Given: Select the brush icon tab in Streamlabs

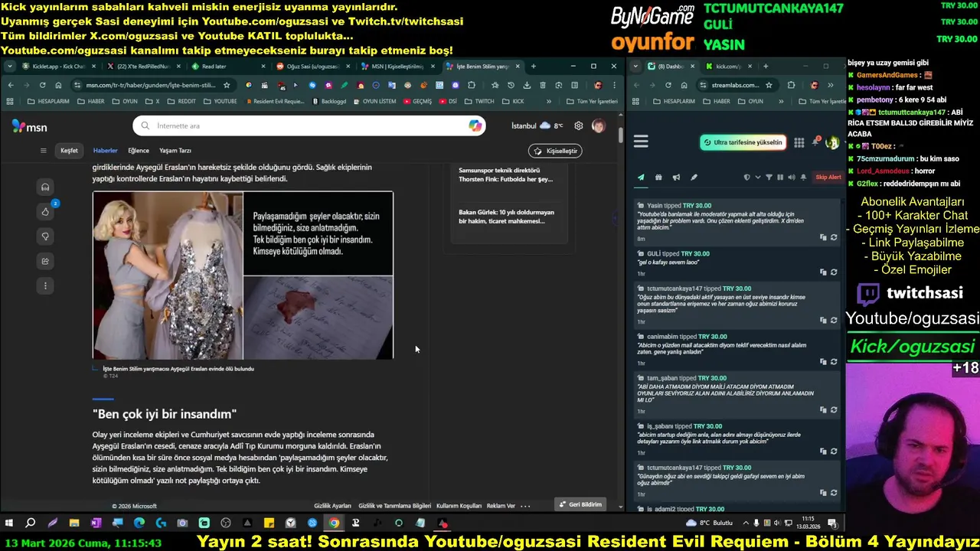Looking at the screenshot, I should click(x=694, y=178).
